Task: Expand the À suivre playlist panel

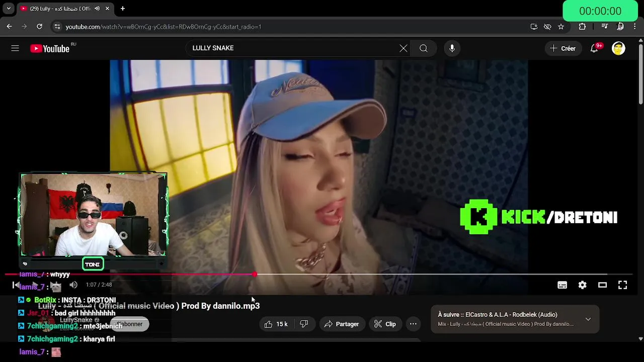Action: tap(588, 319)
